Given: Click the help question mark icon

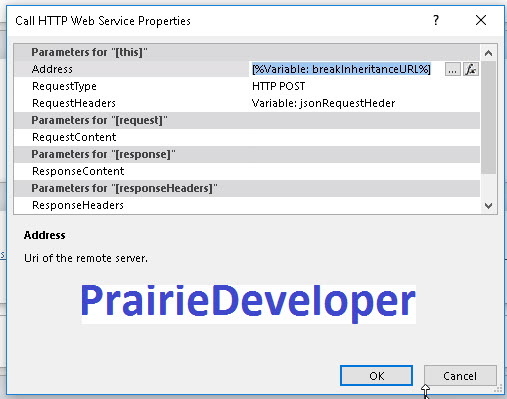Looking at the screenshot, I should [436, 20].
